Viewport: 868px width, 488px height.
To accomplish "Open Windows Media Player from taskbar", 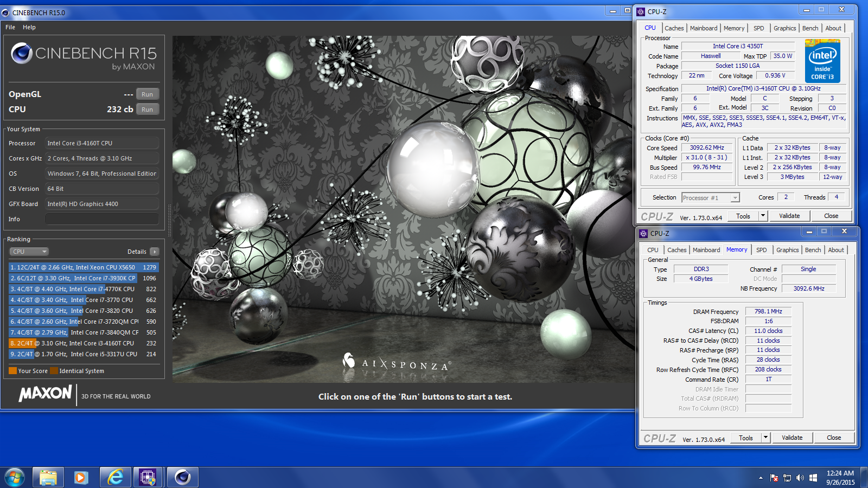I will pyautogui.click(x=81, y=477).
